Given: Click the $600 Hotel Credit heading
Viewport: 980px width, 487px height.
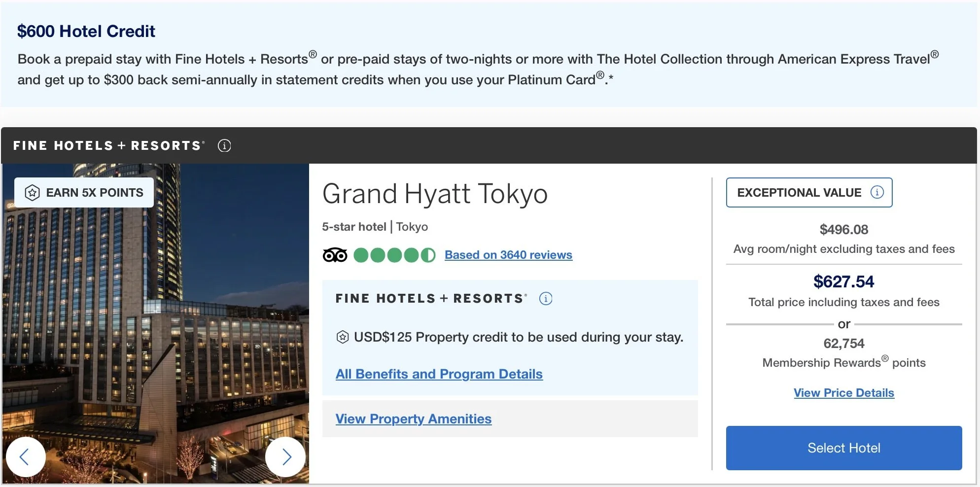Looking at the screenshot, I should tap(86, 31).
